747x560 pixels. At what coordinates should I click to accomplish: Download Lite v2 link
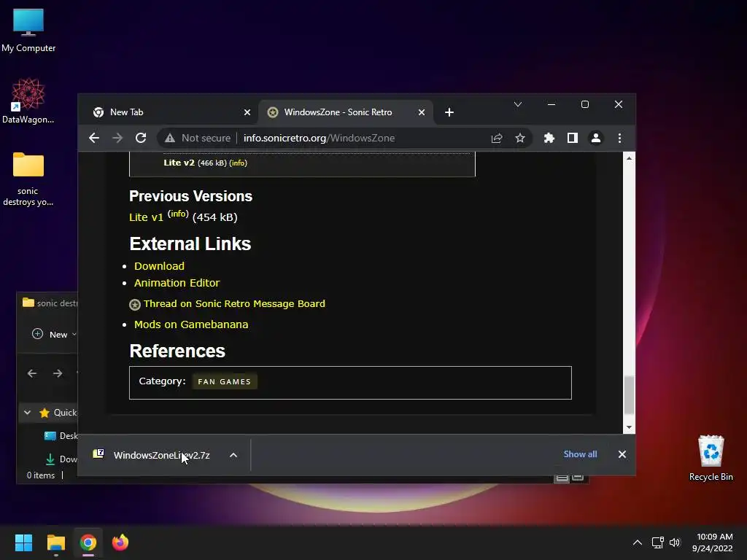click(x=179, y=163)
